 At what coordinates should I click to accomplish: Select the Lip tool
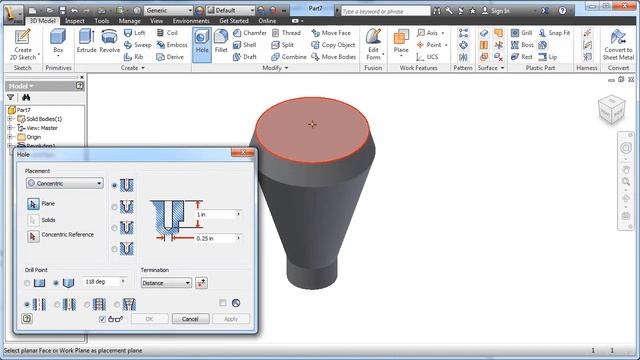coord(547,57)
